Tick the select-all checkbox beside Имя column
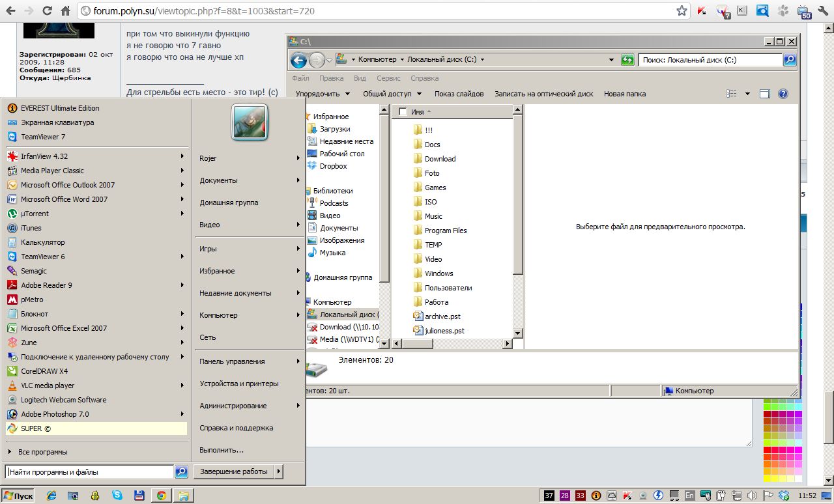 click(403, 112)
